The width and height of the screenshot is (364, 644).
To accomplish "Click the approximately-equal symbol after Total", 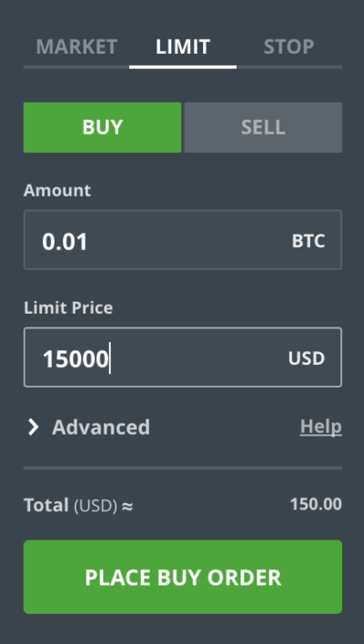I will [x=127, y=507].
